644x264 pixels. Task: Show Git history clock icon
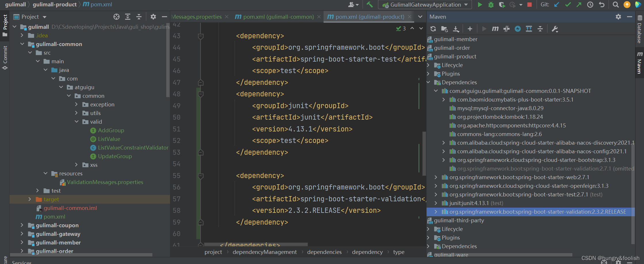pyautogui.click(x=590, y=5)
